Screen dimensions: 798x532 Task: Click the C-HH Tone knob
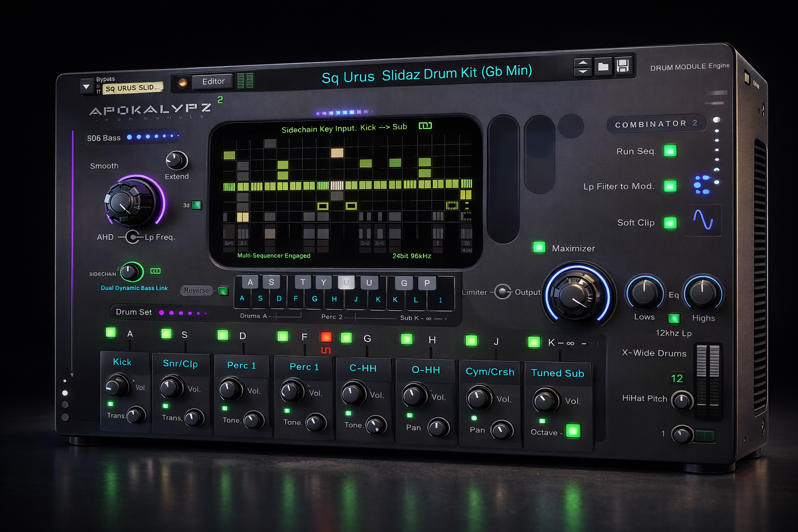[376, 425]
